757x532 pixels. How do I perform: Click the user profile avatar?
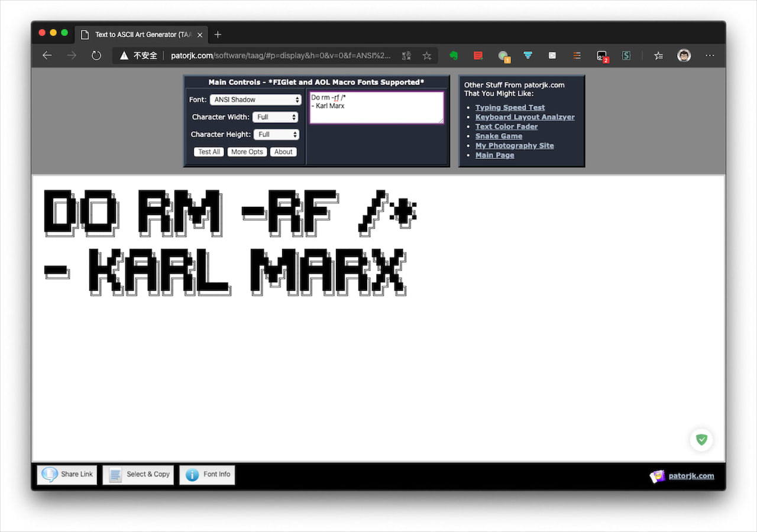[x=684, y=56]
